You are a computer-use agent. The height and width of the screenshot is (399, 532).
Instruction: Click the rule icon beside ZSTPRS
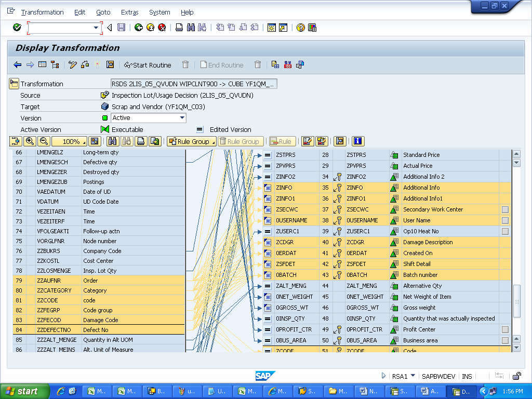pyautogui.click(x=268, y=155)
